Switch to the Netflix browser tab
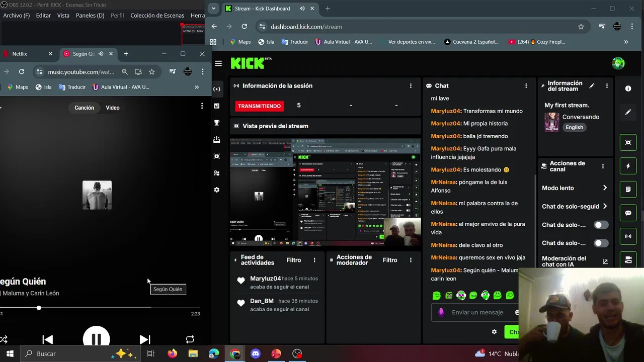 pos(28,54)
